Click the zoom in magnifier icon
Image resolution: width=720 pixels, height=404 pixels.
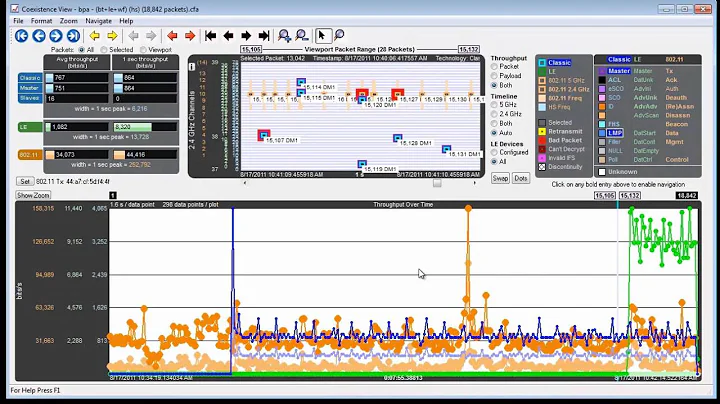284,36
